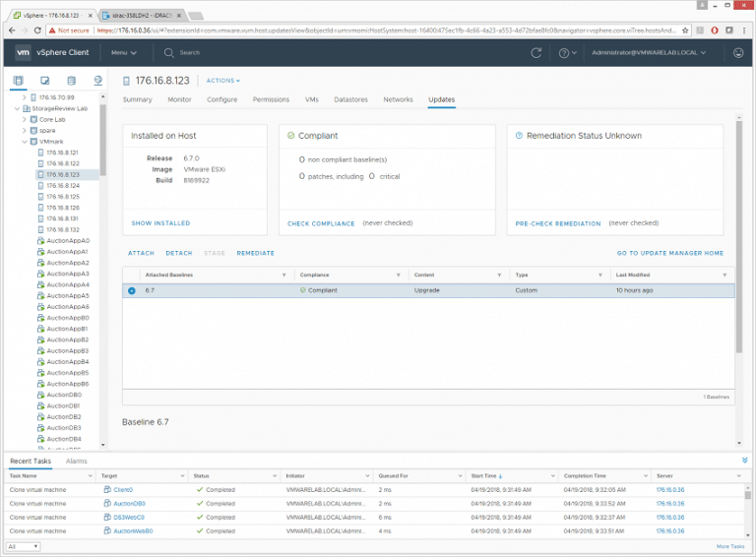
Task: Select host 176.16.8.124 in tree
Action: (x=63, y=186)
